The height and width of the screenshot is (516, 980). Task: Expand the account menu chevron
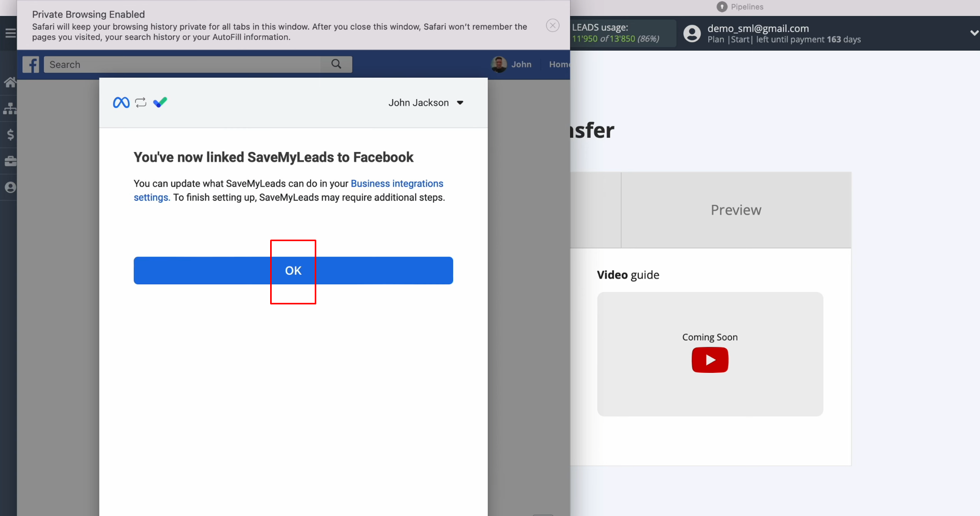[974, 33]
